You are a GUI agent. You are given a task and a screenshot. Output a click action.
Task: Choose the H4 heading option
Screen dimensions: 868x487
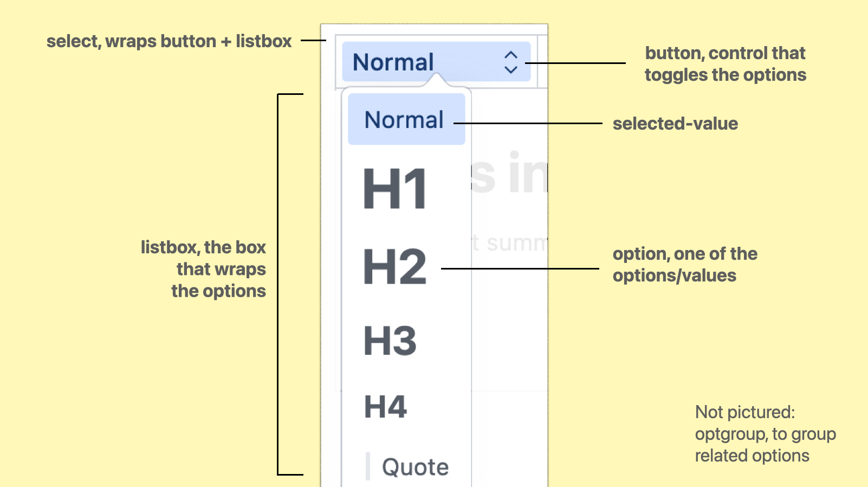(385, 407)
